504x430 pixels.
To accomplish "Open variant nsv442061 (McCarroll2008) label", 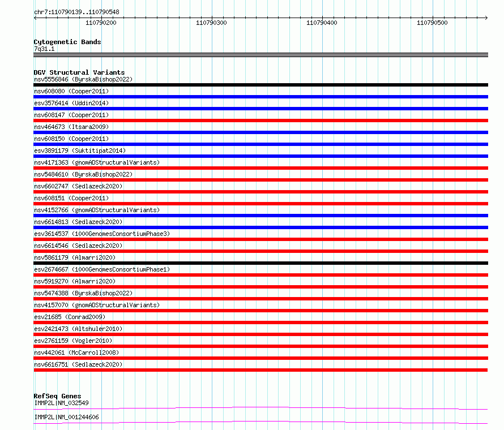I will click(x=76, y=352).
